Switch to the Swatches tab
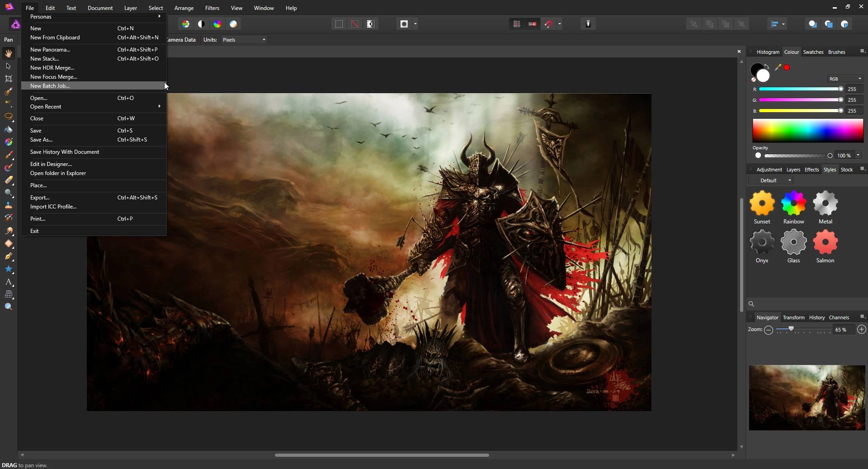The width and height of the screenshot is (868, 469). pyautogui.click(x=813, y=52)
